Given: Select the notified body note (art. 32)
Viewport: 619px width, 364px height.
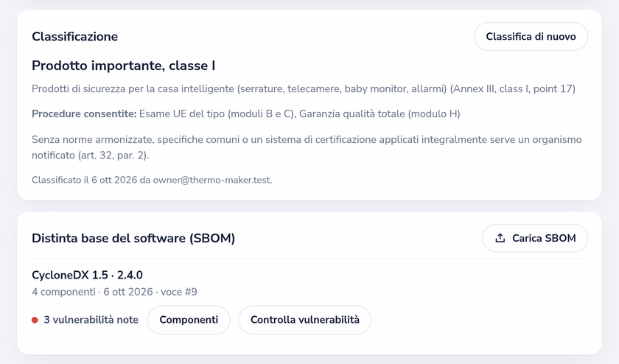Looking at the screenshot, I should pyautogui.click(x=307, y=147).
